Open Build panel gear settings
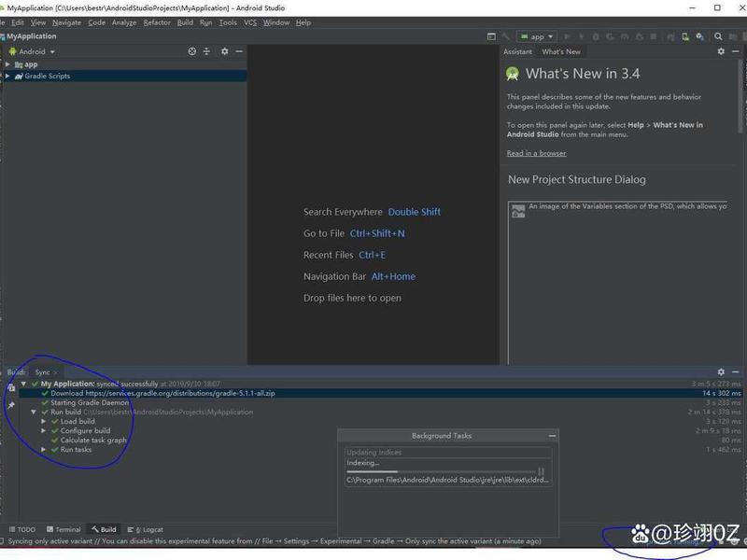Image resolution: width=747 pixels, height=560 pixels. [721, 371]
